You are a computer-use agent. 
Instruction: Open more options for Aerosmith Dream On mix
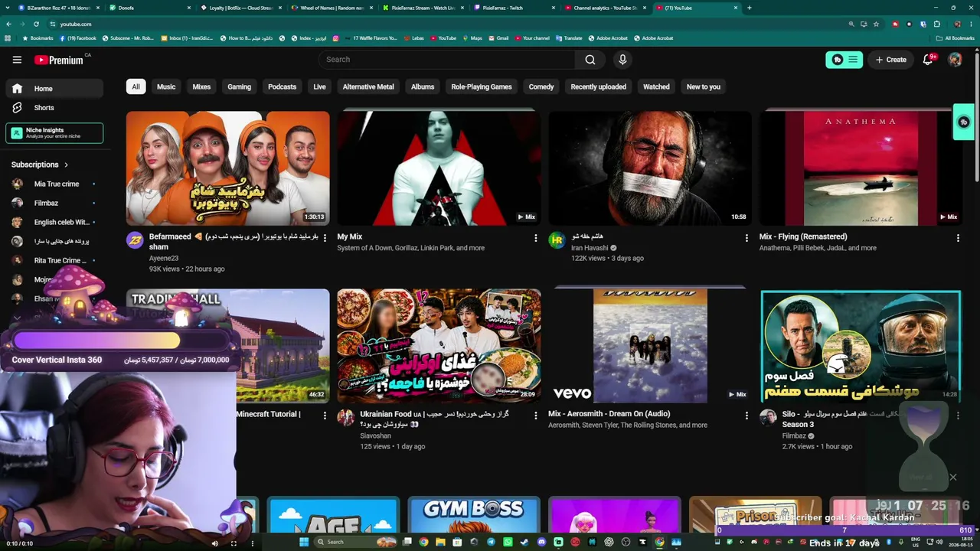pyautogui.click(x=746, y=416)
